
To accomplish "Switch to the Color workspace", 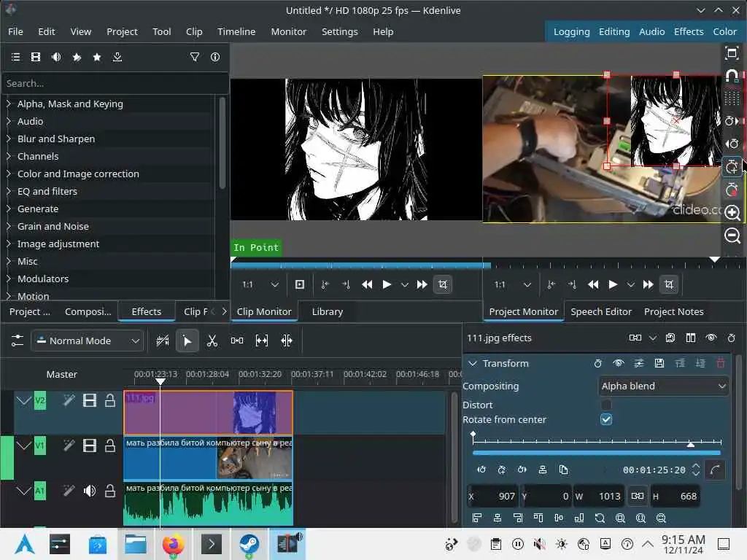I will pos(724,31).
